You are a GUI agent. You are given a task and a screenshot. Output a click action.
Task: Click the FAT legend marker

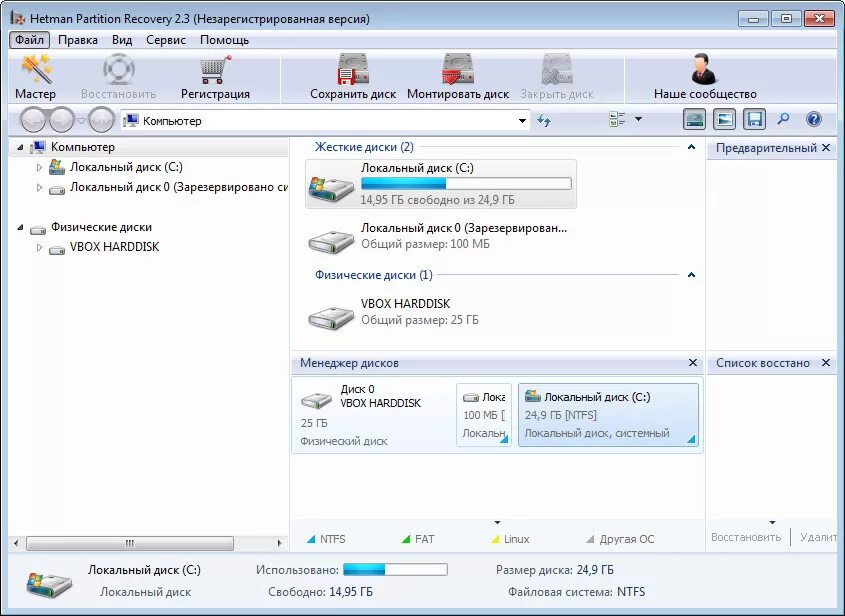click(x=406, y=539)
